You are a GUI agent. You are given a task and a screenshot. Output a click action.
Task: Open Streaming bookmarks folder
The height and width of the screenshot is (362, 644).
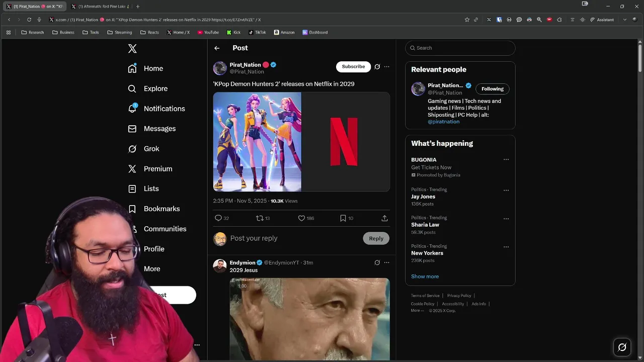click(x=119, y=32)
